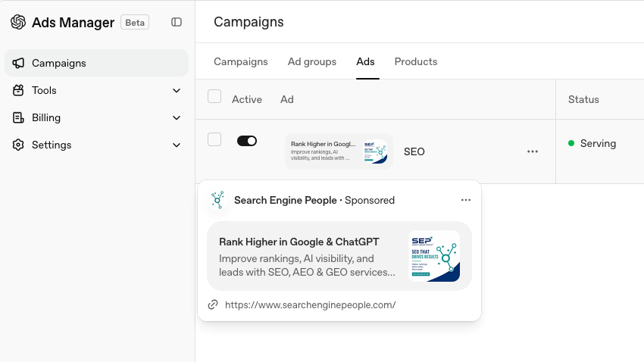Click the 'Rank Higher in Google & ChatGPT' headline
Viewport: 644px width, 362px height.
click(x=299, y=242)
